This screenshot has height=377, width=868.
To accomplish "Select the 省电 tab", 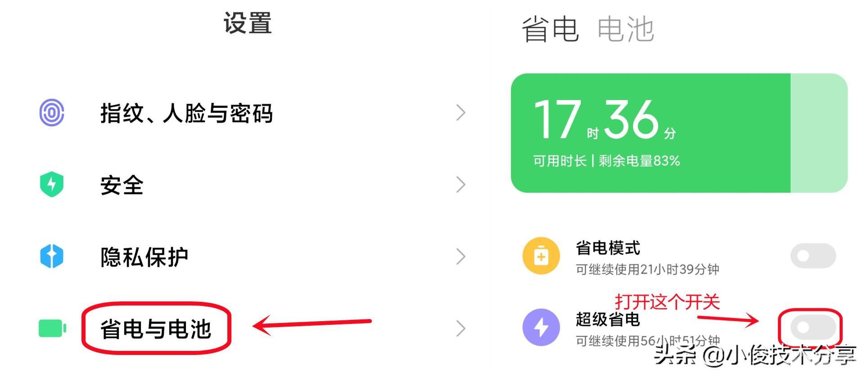I will (550, 29).
